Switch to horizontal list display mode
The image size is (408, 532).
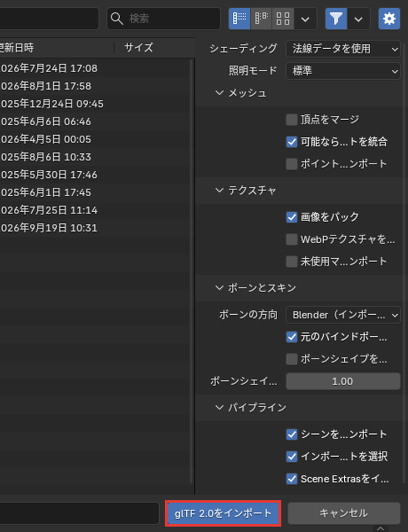coord(261,18)
